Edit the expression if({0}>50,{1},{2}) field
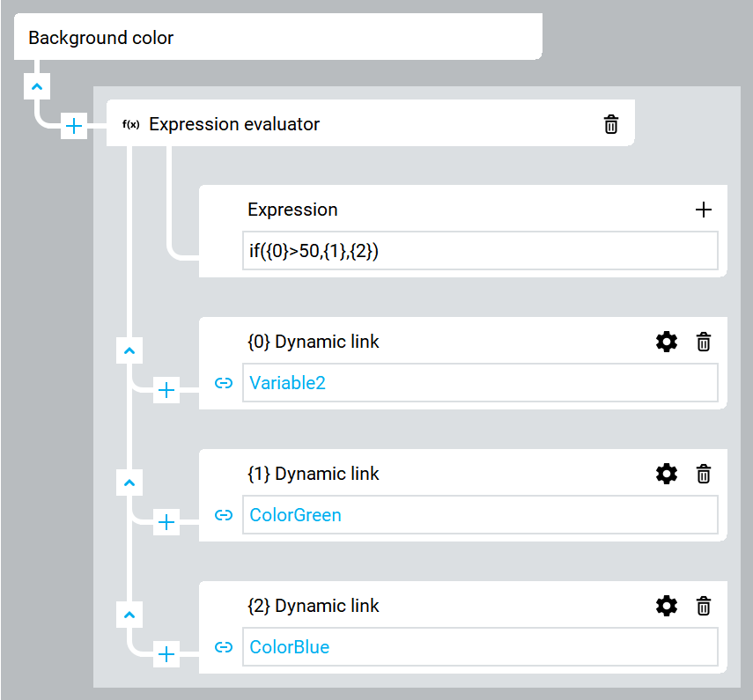The height and width of the screenshot is (700, 753). 480,251
